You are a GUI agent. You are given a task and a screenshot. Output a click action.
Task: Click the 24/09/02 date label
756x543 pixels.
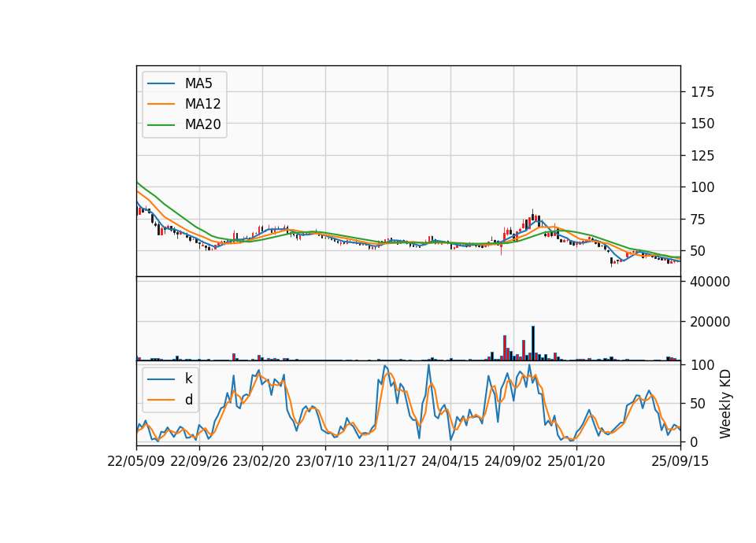(513, 461)
